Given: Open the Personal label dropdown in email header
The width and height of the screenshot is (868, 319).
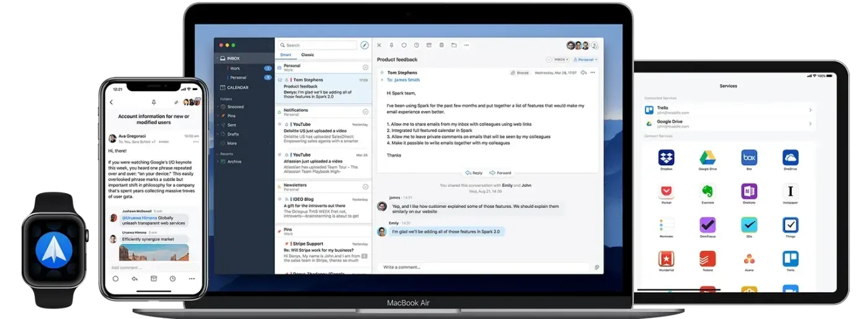Looking at the screenshot, I should click(585, 60).
